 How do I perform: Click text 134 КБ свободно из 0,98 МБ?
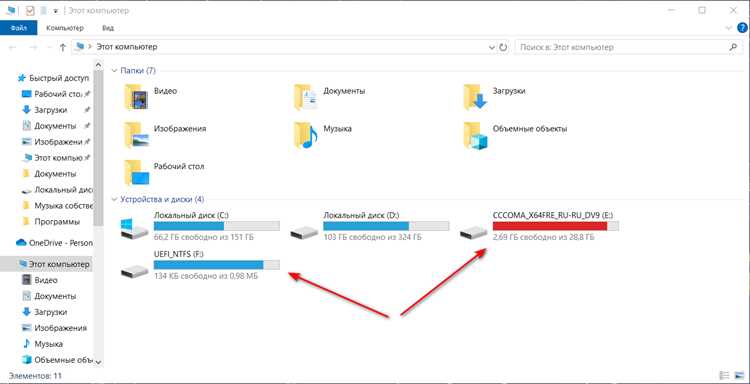click(206, 276)
